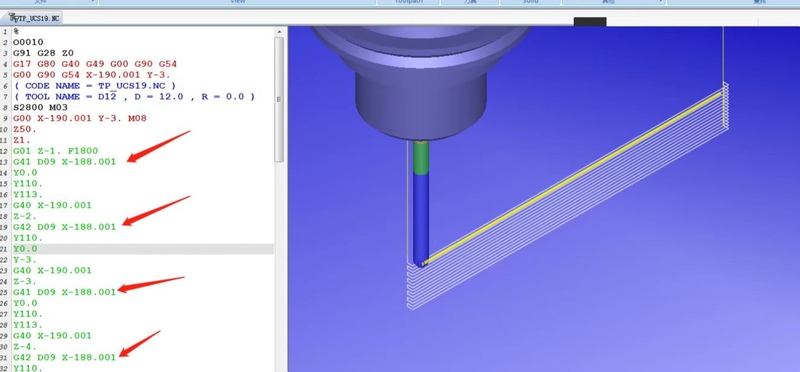The image size is (800, 372).
Task: Select the CODE NAME comment line
Action: tap(94, 86)
